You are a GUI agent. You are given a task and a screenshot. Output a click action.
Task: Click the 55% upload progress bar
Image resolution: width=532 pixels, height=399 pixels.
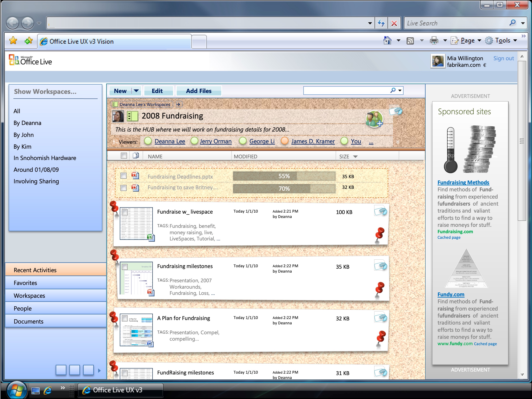tap(284, 176)
